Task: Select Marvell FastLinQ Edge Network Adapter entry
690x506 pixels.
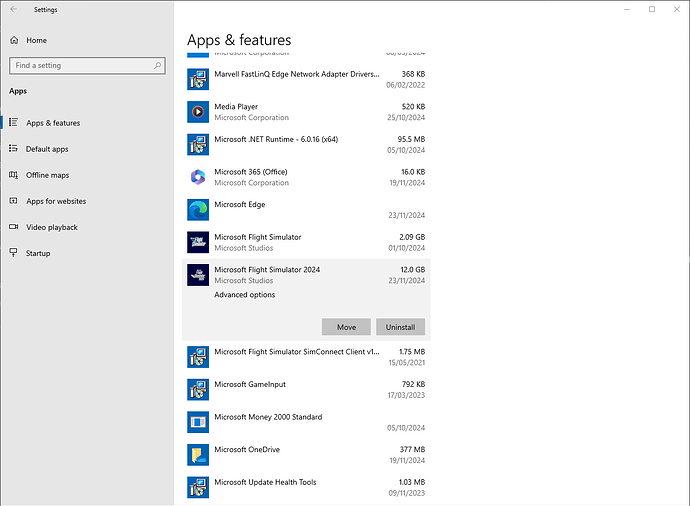Action: pos(306,79)
